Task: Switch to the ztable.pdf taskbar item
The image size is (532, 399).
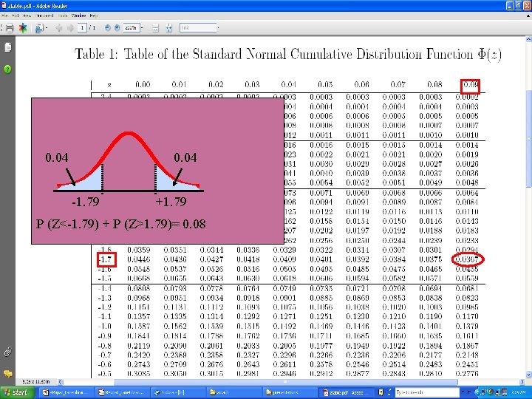Action: (347, 392)
